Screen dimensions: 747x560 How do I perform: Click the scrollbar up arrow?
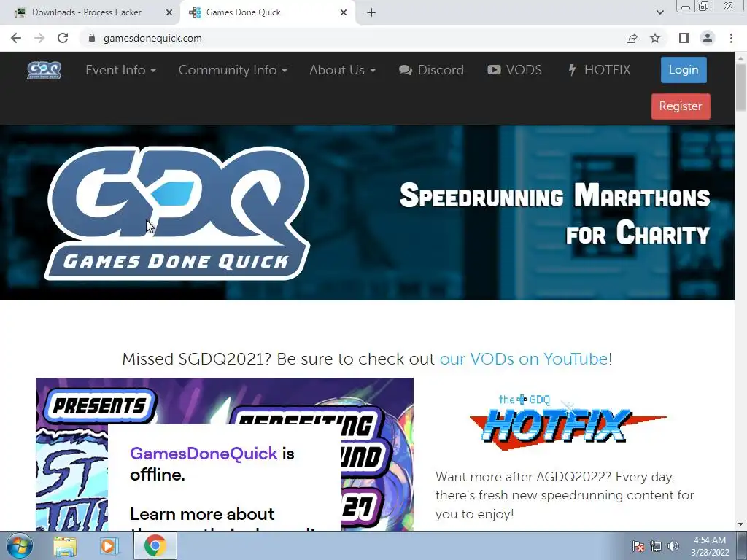coord(740,57)
